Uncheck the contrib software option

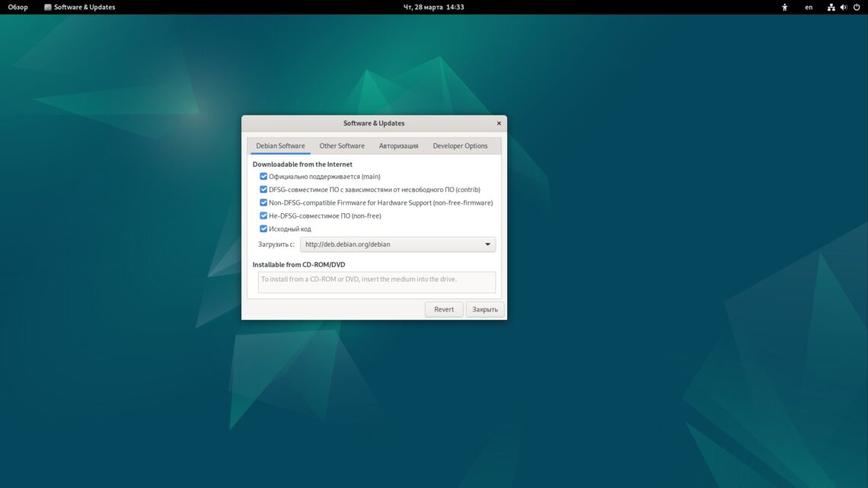(263, 189)
